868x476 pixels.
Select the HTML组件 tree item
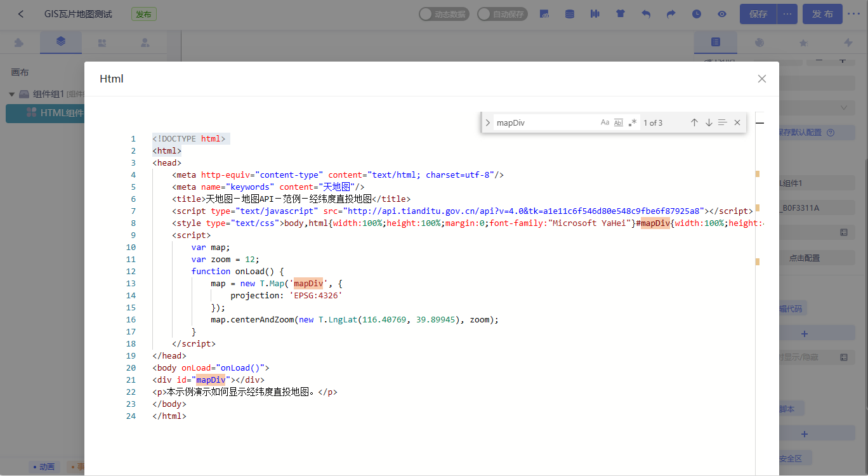pos(62,113)
